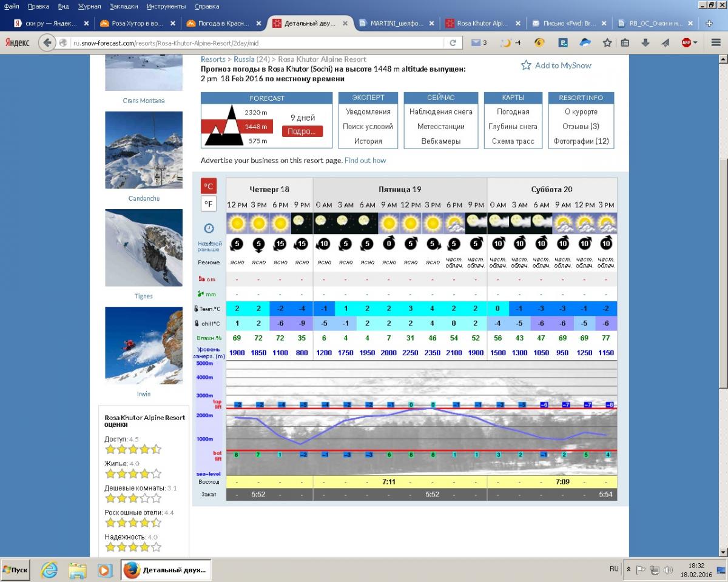
Task: Open the ABP dropdown arrow
Action: click(x=695, y=43)
